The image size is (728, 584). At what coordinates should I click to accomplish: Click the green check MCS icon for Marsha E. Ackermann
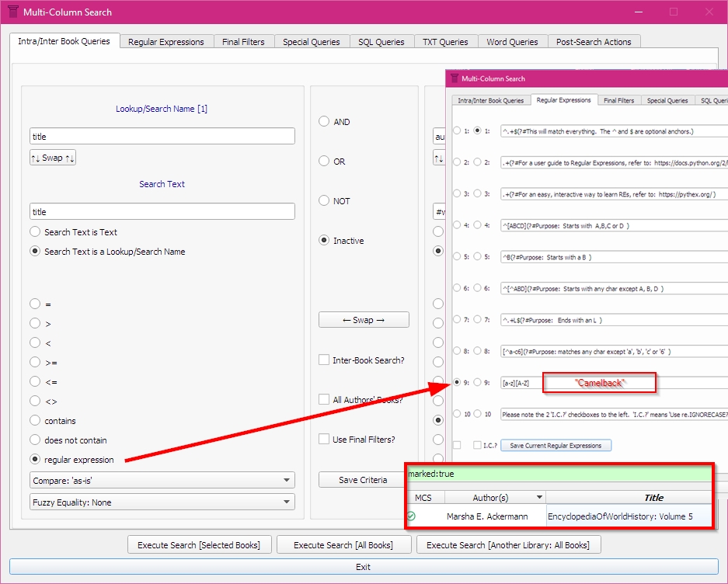pos(411,516)
